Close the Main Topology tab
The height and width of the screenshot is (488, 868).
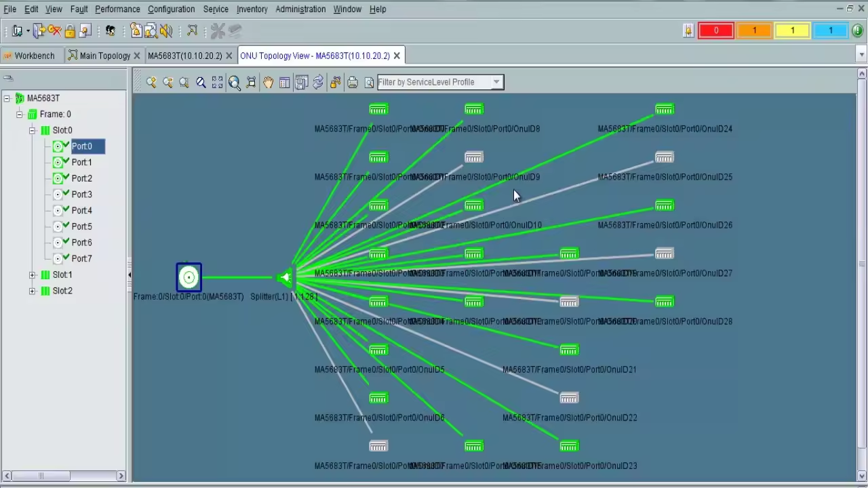136,56
